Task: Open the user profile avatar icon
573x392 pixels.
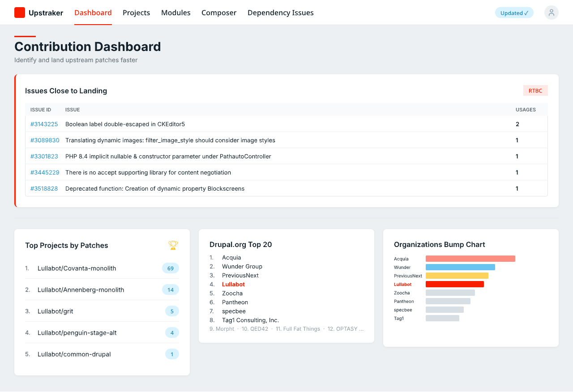Action: point(551,13)
